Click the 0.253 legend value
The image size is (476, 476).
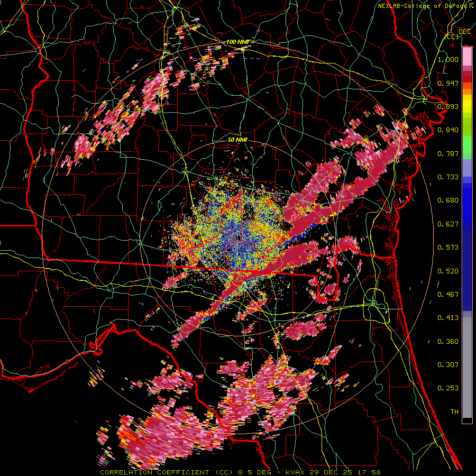(448, 388)
